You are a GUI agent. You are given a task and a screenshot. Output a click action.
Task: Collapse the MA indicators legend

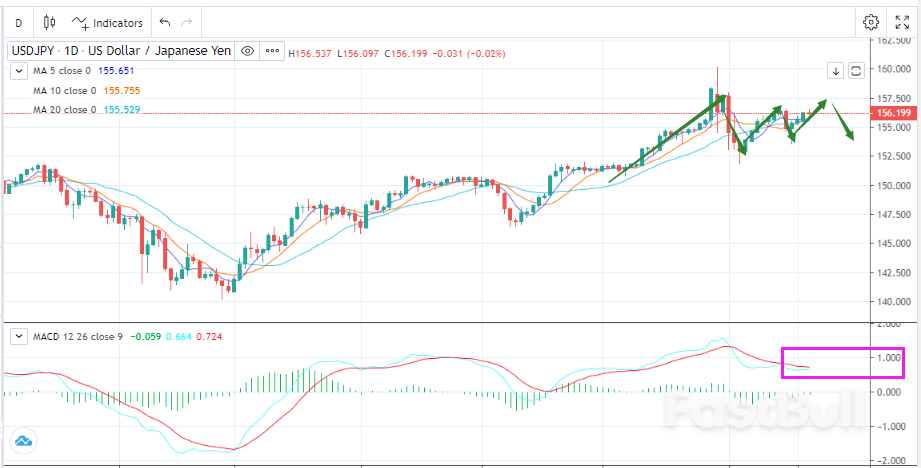tap(19, 71)
